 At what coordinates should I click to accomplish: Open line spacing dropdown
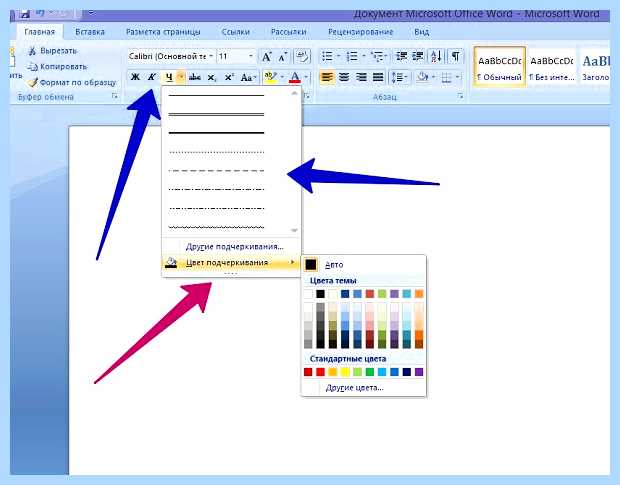click(400, 77)
